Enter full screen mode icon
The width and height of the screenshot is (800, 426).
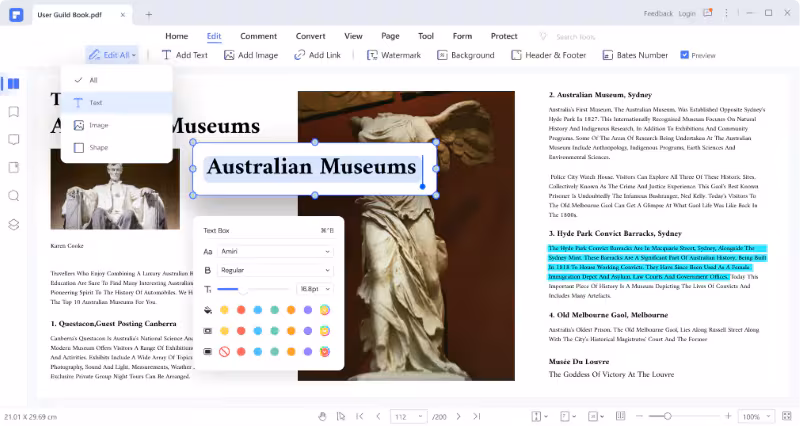[787, 416]
